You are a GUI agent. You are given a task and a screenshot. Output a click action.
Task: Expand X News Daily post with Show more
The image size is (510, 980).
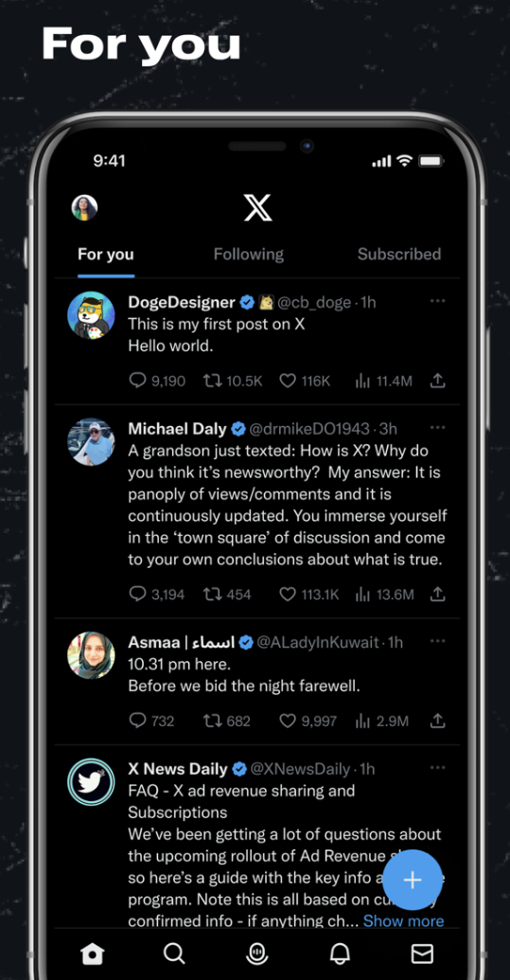click(x=403, y=920)
